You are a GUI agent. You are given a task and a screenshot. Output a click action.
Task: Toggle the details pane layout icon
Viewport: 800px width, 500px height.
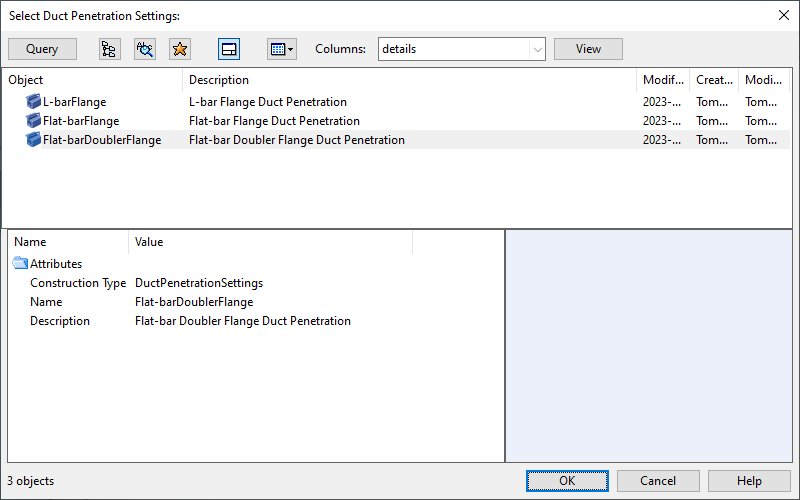click(x=229, y=49)
